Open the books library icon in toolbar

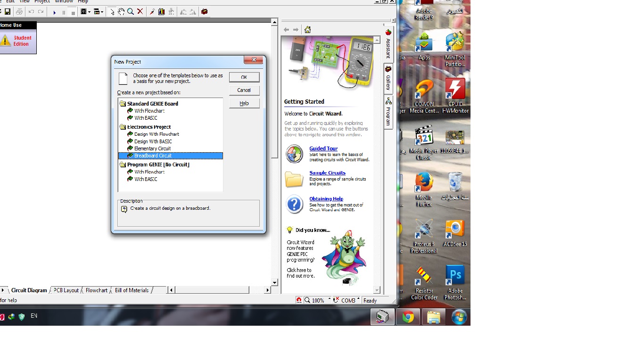(x=162, y=12)
